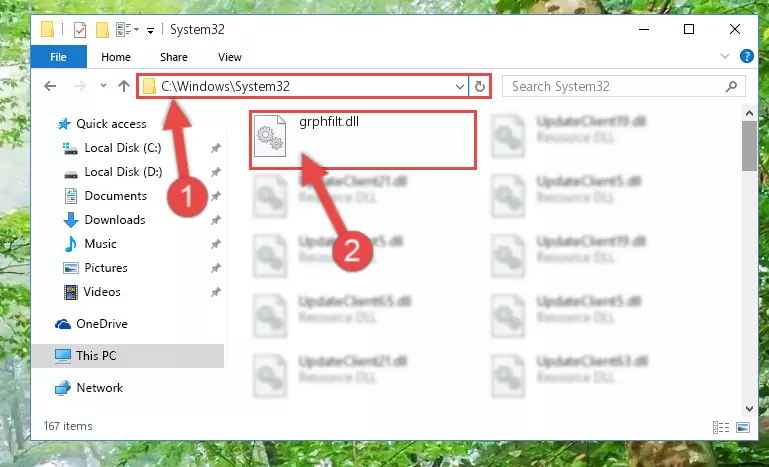Refresh the System32 folder view
769x467 pixels.
pyautogui.click(x=480, y=87)
